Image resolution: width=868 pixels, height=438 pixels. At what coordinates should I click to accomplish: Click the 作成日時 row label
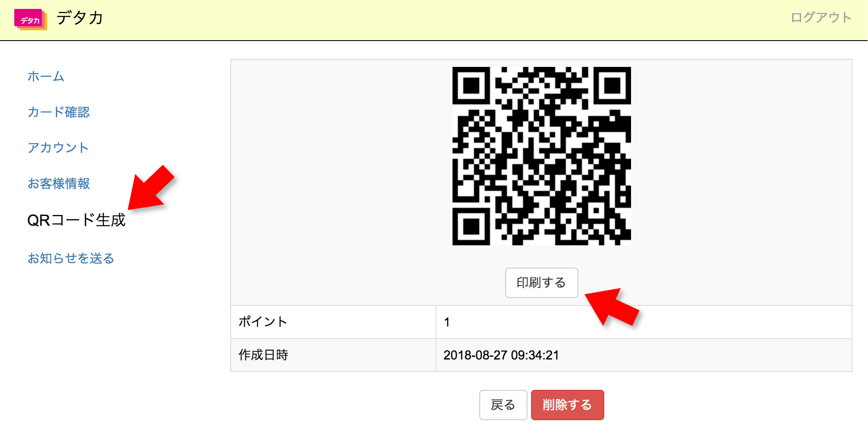263,355
